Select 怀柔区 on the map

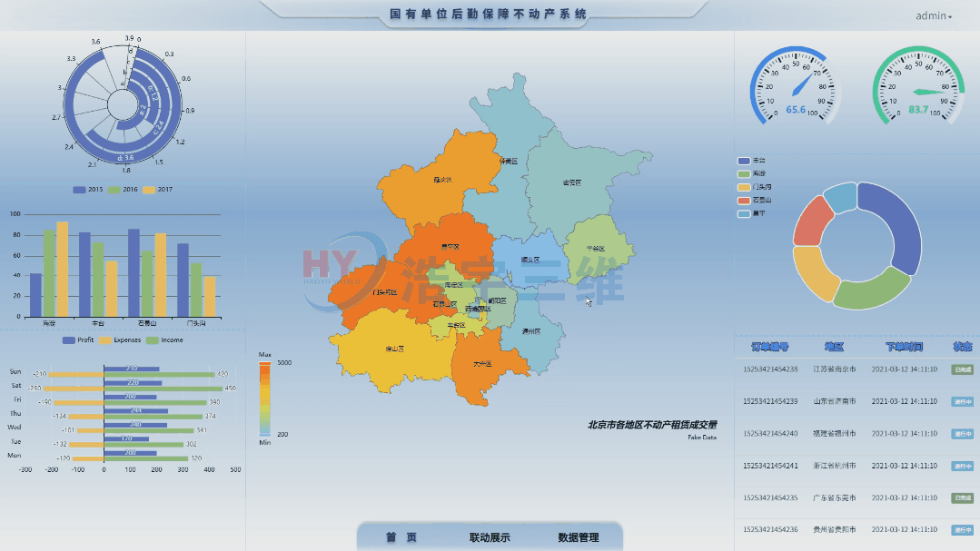coord(508,162)
